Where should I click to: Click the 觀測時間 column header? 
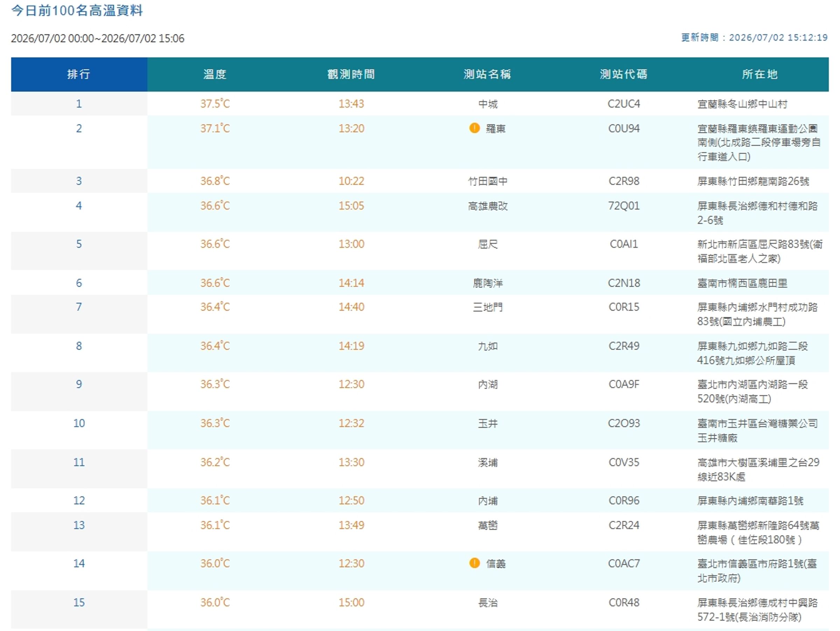coord(351,74)
